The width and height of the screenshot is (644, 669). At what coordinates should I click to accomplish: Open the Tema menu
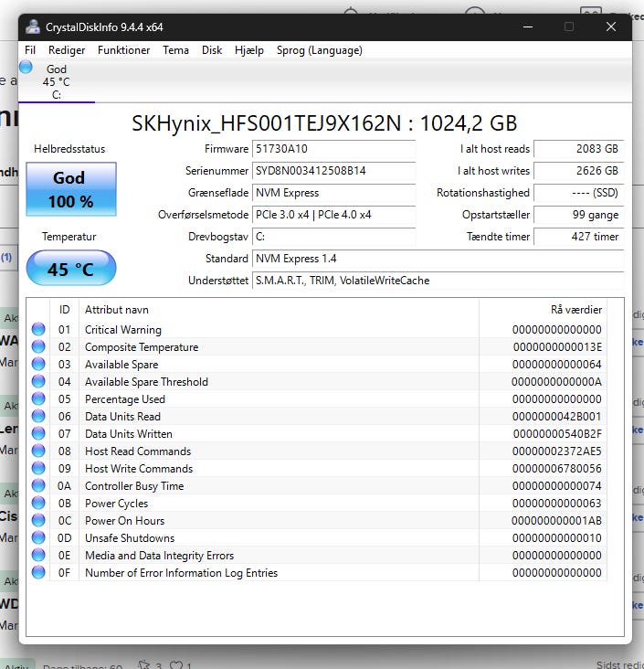[x=176, y=50]
